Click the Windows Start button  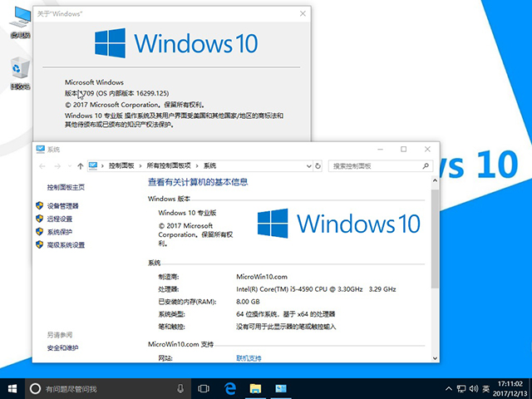coord(12,388)
